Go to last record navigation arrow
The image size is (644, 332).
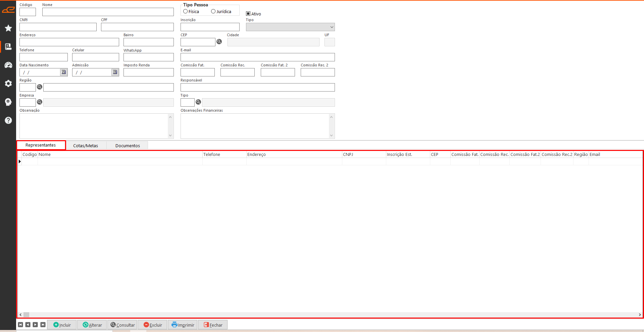(x=43, y=325)
